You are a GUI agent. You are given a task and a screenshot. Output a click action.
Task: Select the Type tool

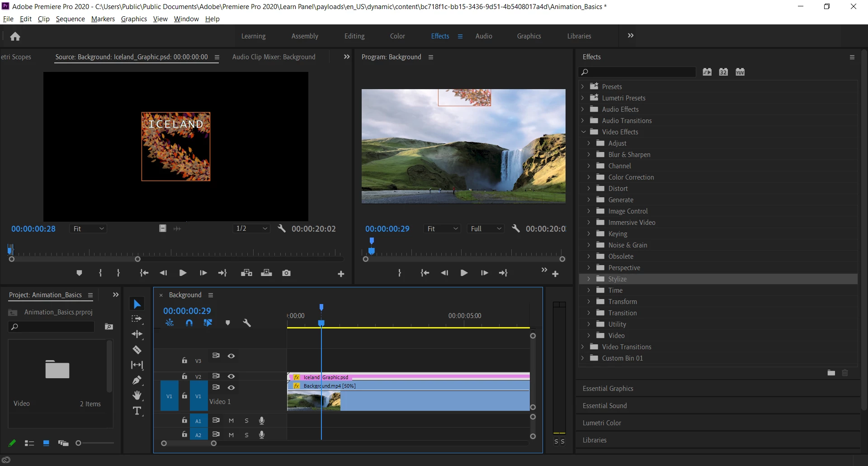click(137, 411)
